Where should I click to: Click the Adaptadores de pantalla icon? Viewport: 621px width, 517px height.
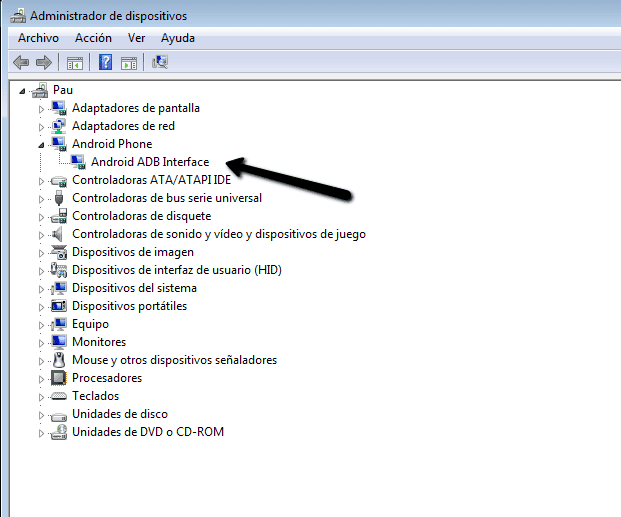[x=59, y=108]
